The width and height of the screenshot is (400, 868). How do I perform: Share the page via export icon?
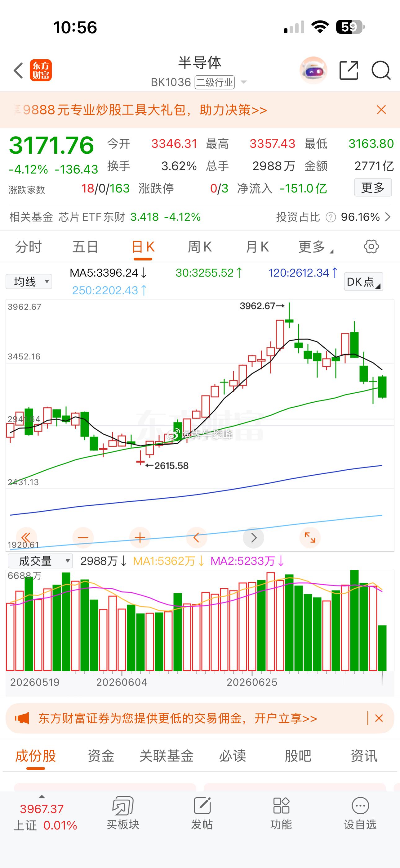[349, 70]
